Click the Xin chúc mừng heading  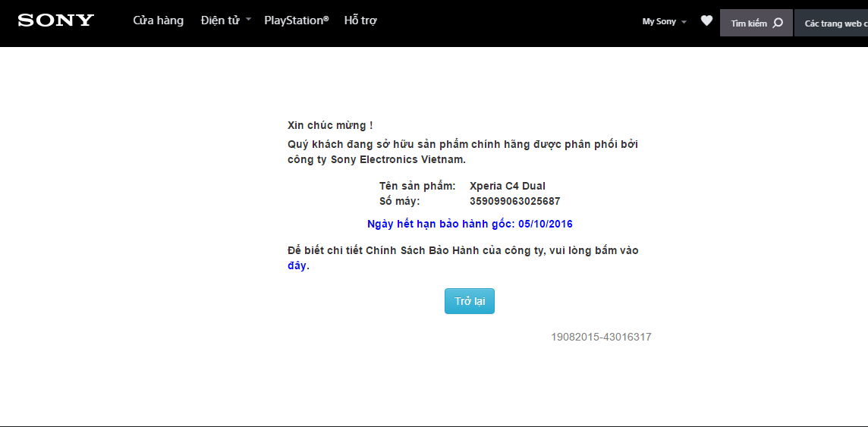pos(330,126)
